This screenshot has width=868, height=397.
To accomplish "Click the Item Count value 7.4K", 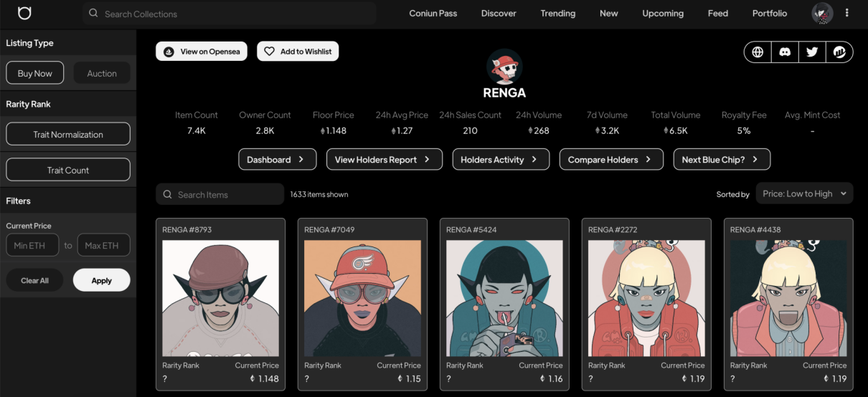I will click(197, 130).
